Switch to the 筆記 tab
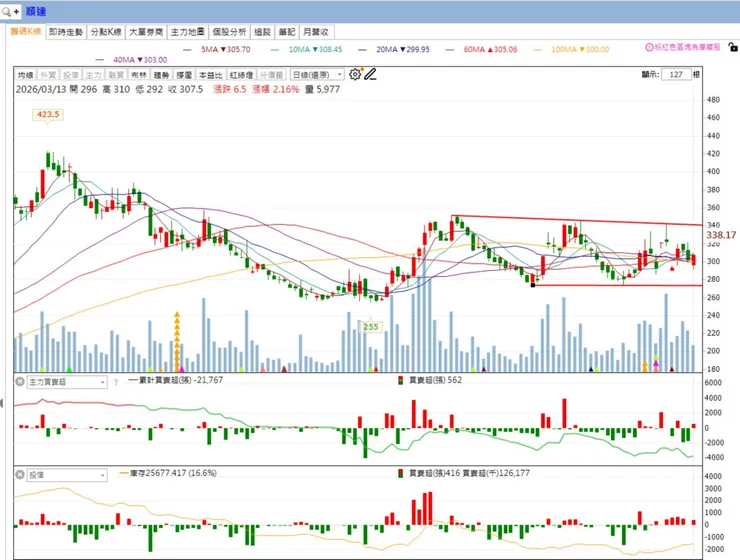 point(286,32)
